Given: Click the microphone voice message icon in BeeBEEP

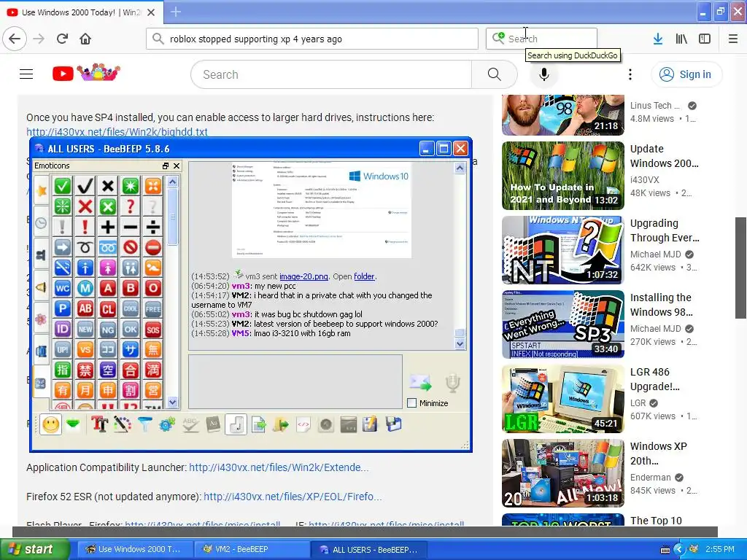Looking at the screenshot, I should (452, 382).
